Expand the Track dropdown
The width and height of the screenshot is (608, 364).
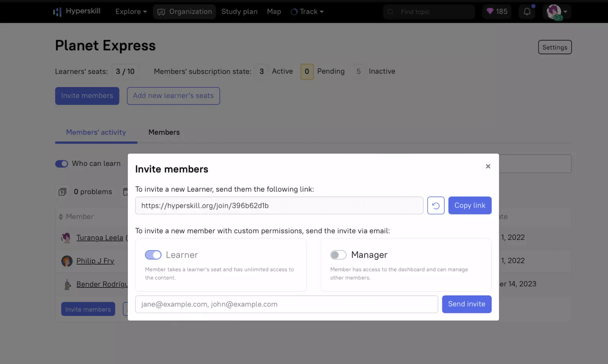pos(307,12)
